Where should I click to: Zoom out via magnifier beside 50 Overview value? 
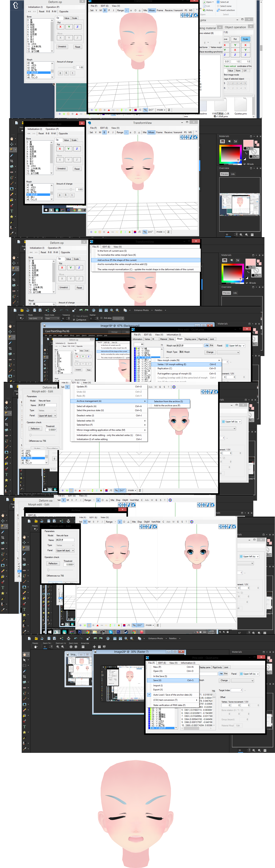tap(241, 235)
